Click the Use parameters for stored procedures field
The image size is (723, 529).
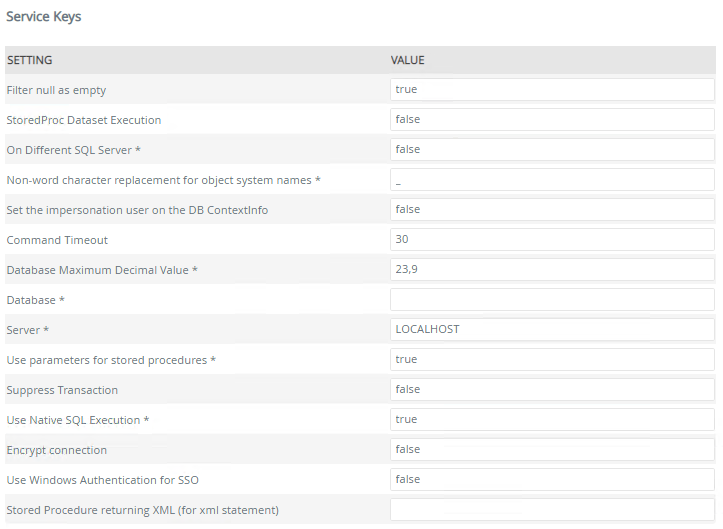pos(552,359)
